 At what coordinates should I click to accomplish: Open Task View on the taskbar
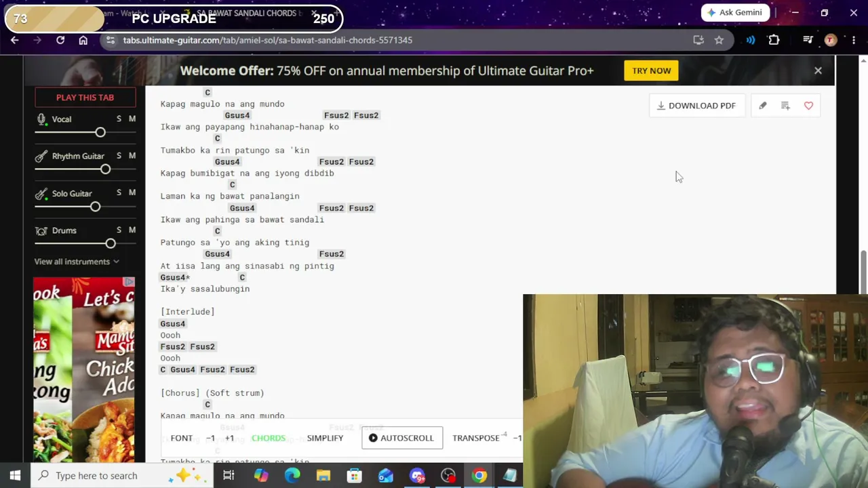point(229,475)
